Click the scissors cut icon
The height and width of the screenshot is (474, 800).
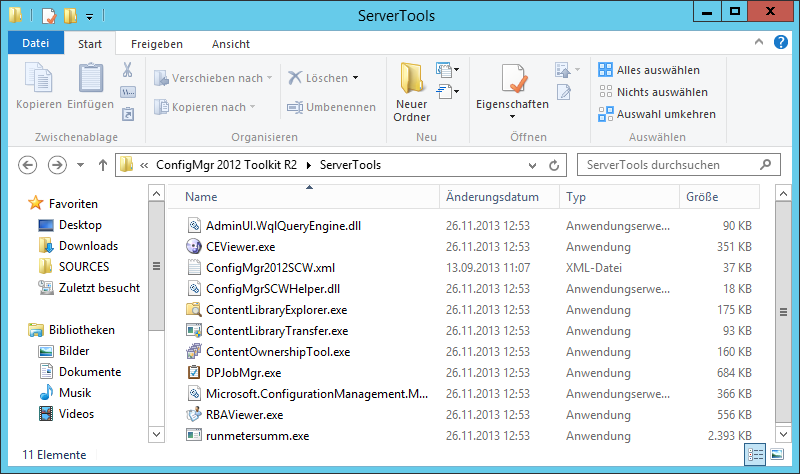[128, 70]
